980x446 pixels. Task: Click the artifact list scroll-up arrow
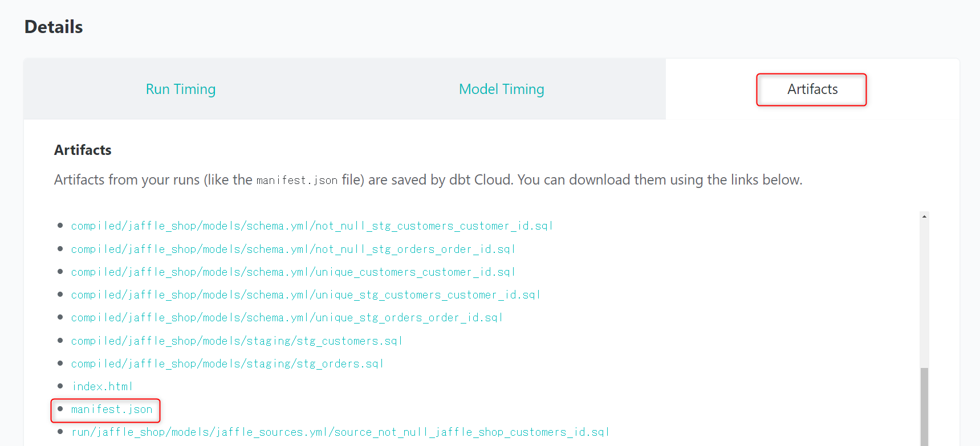point(924,216)
